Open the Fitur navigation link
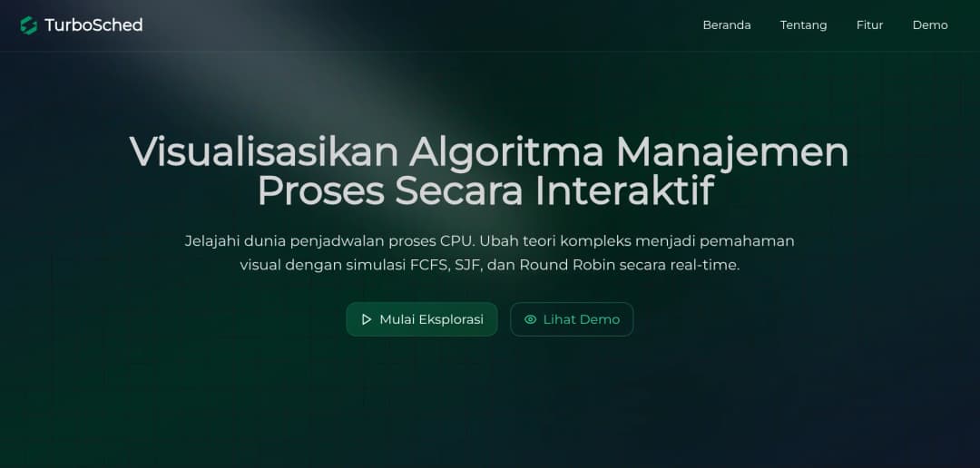 [x=869, y=25]
